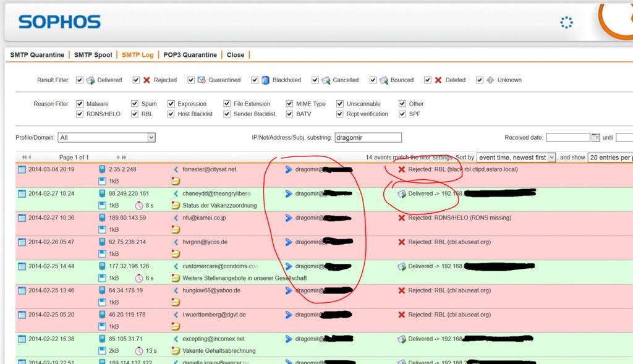
Task: Select IP address 85.105.31.71
Action: (125, 339)
